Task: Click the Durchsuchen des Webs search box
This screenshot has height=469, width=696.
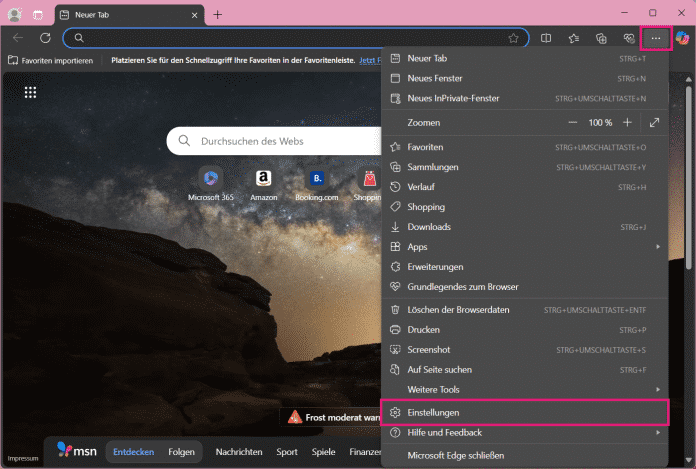Action: (280, 141)
